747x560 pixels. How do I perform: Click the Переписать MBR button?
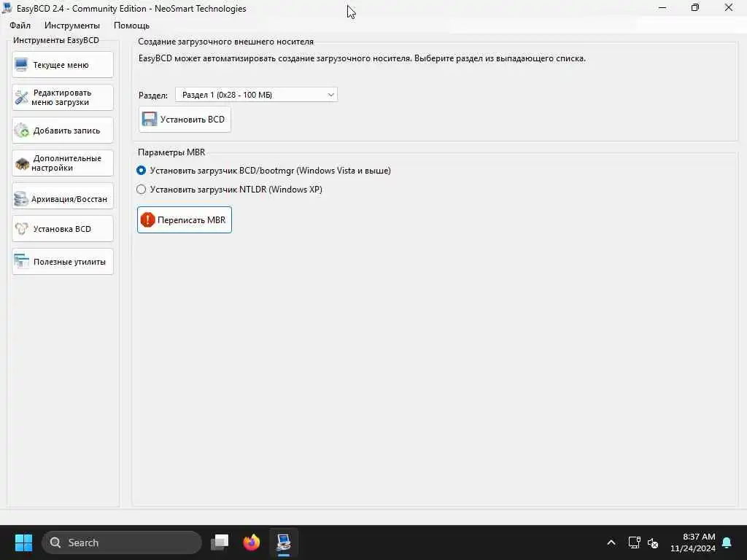(x=185, y=219)
